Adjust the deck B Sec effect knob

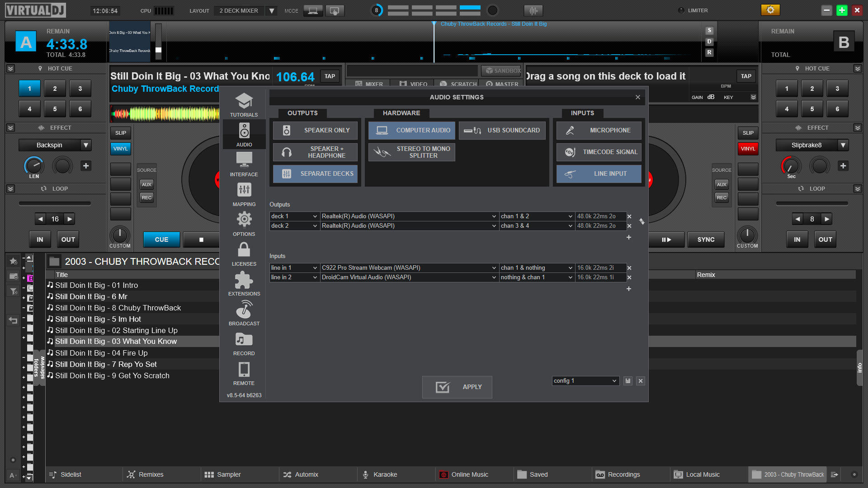pos(791,166)
